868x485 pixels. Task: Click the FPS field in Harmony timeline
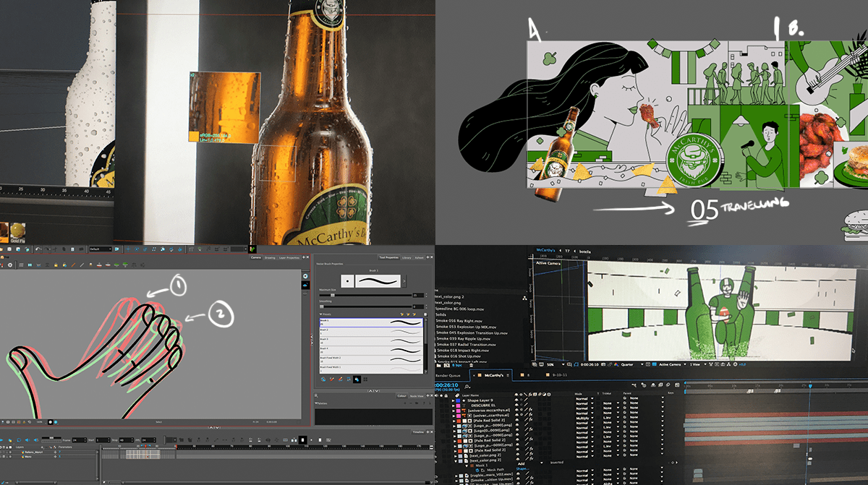pos(148,439)
